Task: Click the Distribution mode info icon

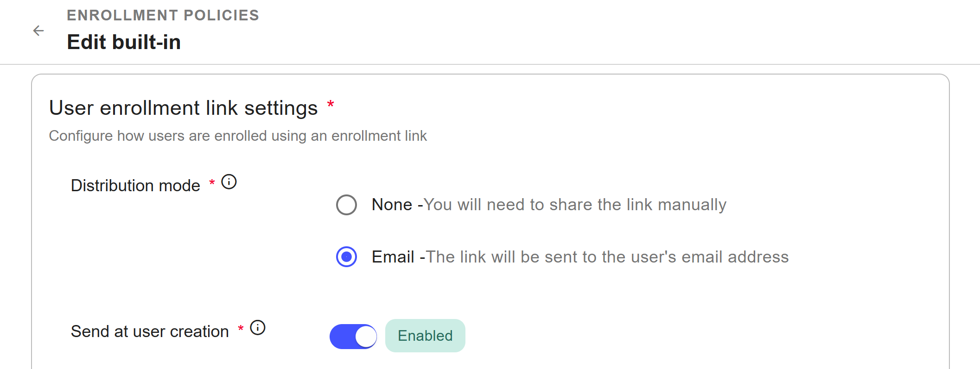Action: [229, 182]
